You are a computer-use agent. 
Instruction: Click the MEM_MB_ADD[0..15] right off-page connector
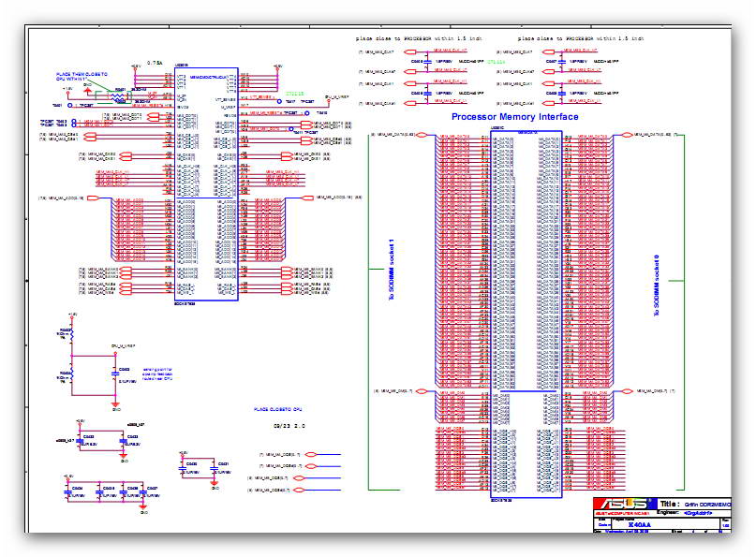307,198
